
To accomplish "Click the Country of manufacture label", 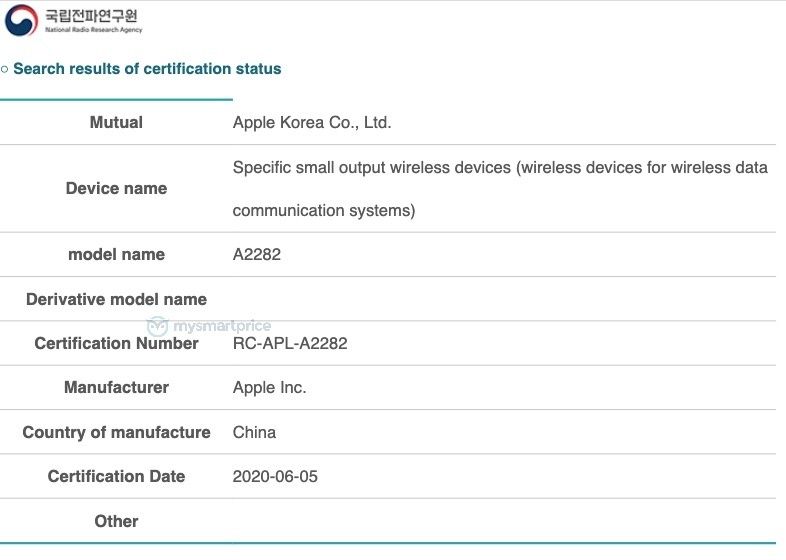I will coord(116,432).
